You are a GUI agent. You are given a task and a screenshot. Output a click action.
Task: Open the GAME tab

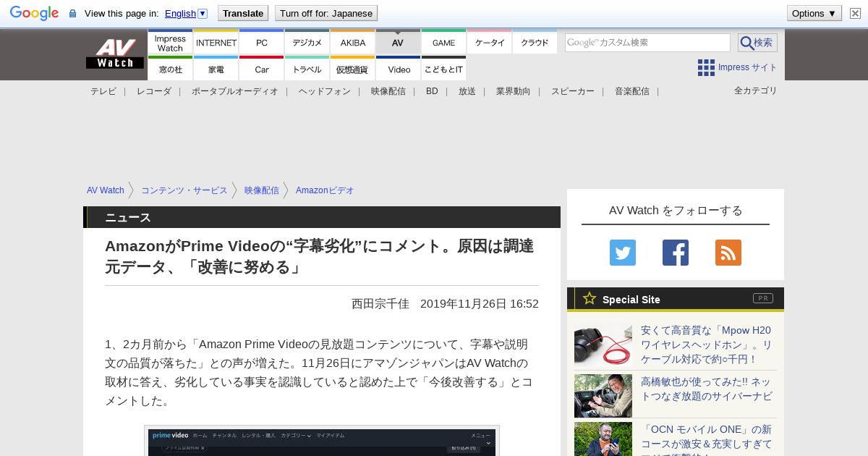(444, 43)
